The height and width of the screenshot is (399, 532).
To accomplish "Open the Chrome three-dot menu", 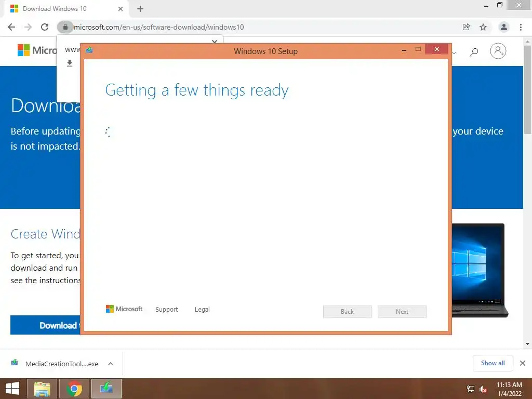I will tap(521, 27).
